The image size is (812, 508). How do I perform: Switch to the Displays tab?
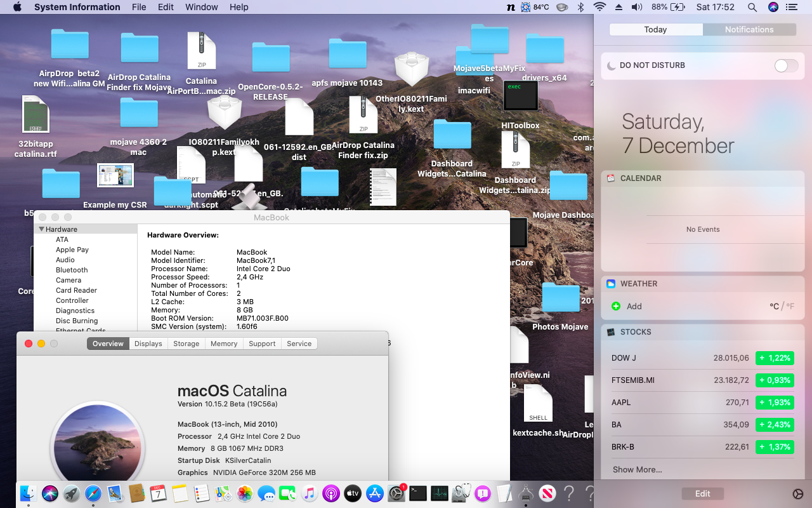pyautogui.click(x=148, y=344)
